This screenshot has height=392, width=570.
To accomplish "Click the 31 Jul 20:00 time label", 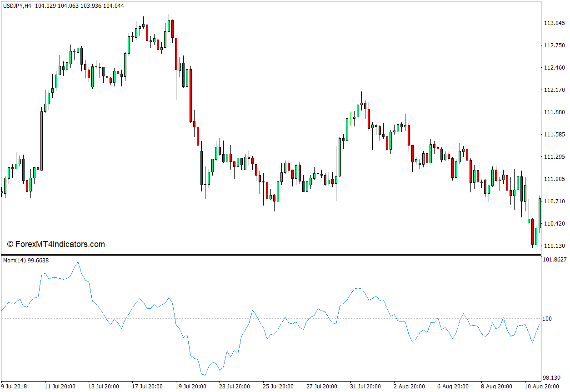I will pos(365,387).
